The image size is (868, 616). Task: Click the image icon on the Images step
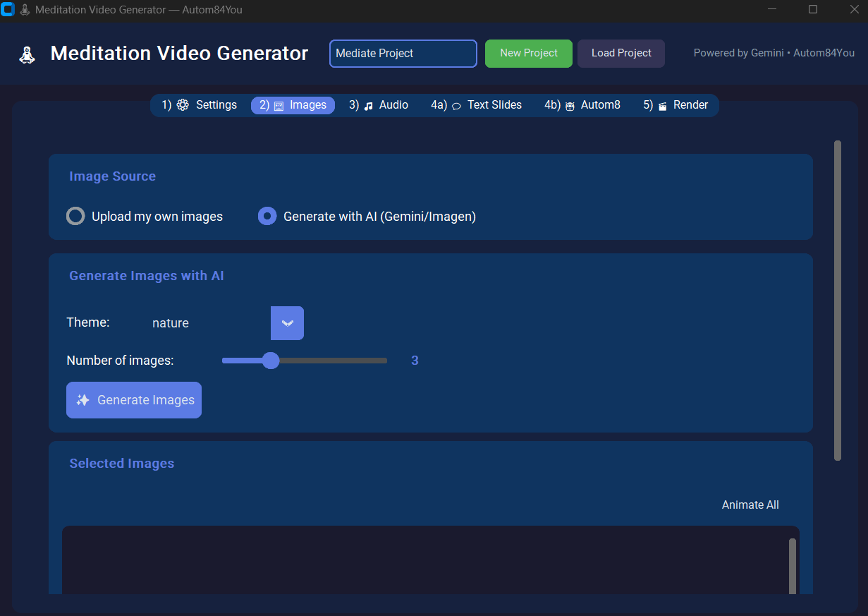[x=278, y=104]
